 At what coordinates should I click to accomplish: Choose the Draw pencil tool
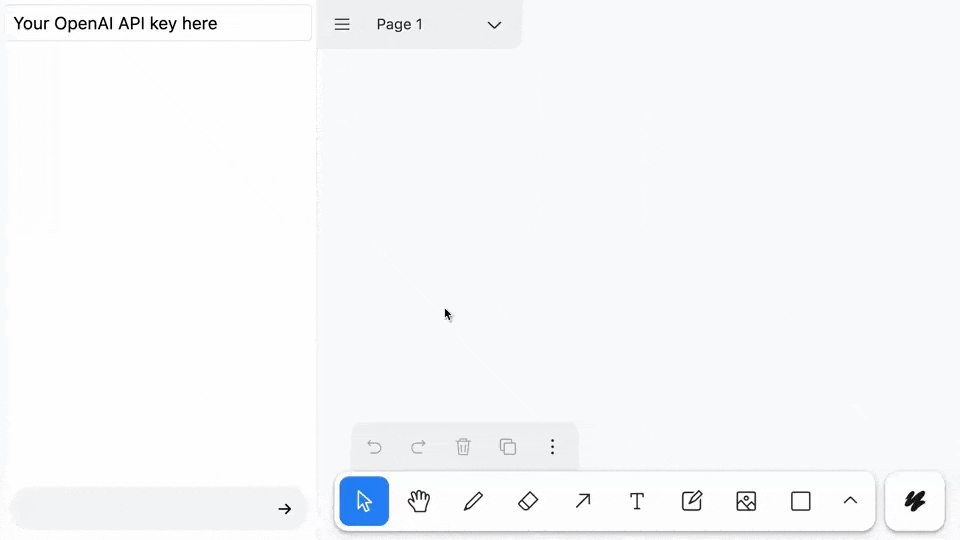pos(474,501)
